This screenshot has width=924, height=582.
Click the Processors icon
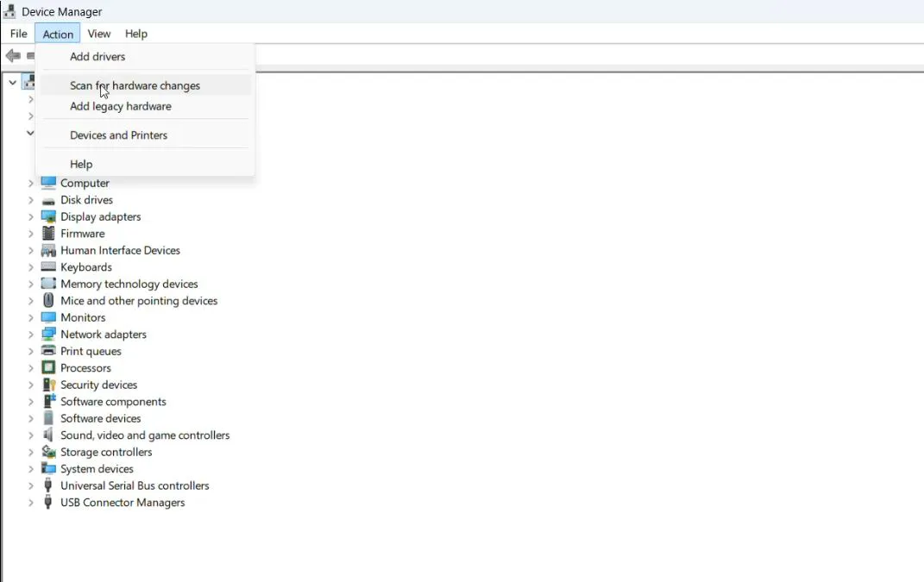[x=47, y=368]
